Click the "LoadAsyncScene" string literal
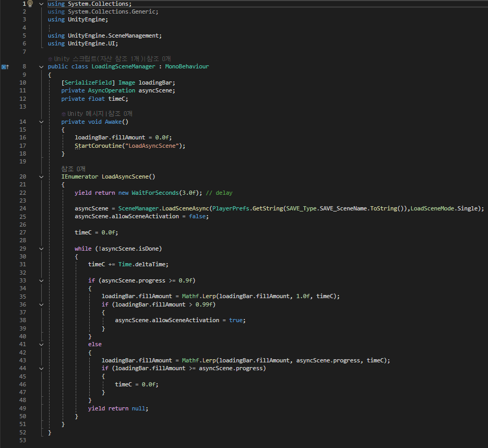This screenshot has width=488, height=448. click(152, 146)
